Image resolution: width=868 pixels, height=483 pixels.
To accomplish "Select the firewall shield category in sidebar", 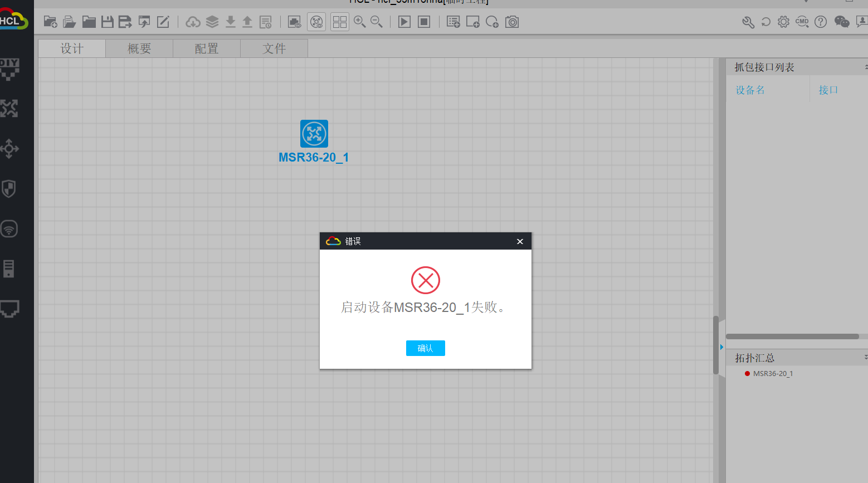I will pos(9,189).
